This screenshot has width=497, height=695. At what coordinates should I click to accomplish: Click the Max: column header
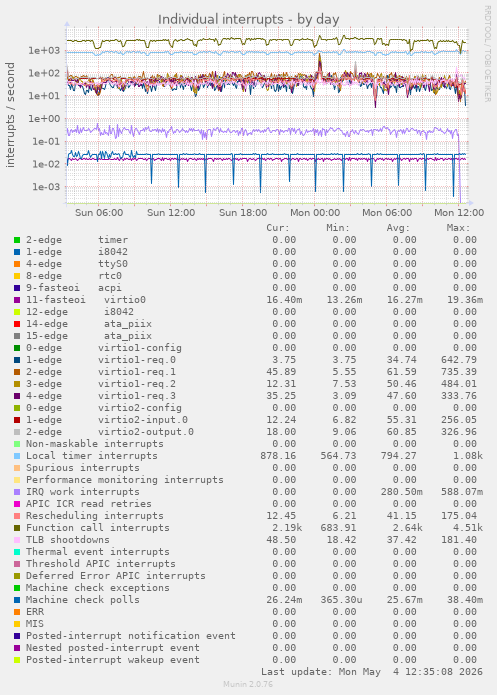click(x=458, y=228)
